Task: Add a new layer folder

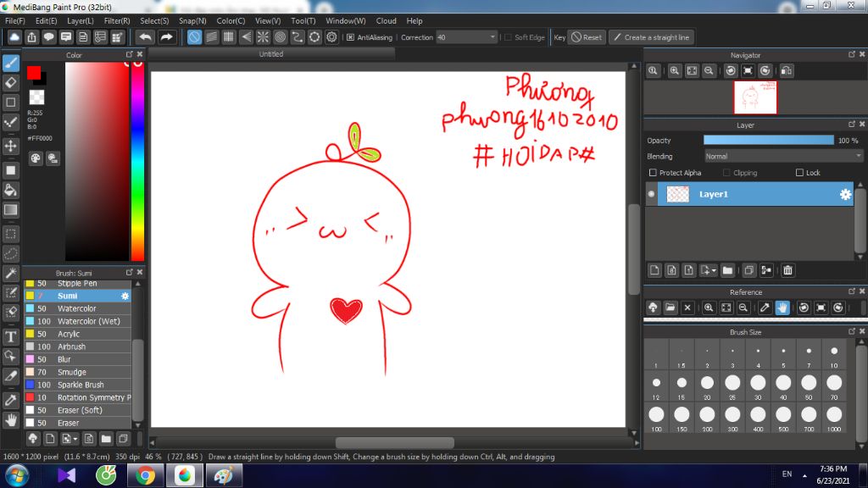Action: point(727,270)
